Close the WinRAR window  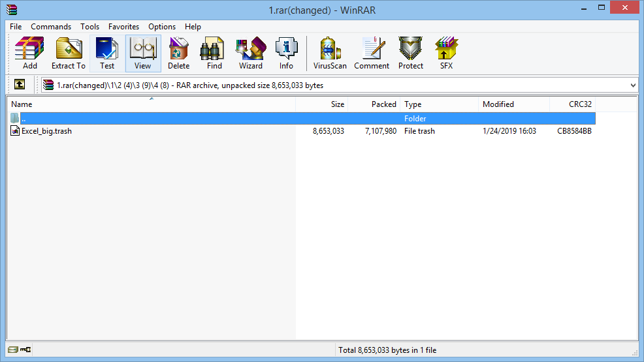coord(624,8)
